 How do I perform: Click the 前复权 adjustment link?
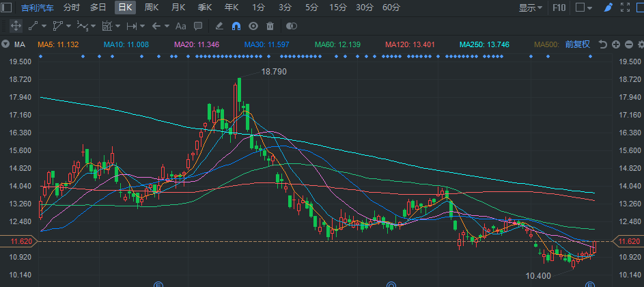click(577, 44)
